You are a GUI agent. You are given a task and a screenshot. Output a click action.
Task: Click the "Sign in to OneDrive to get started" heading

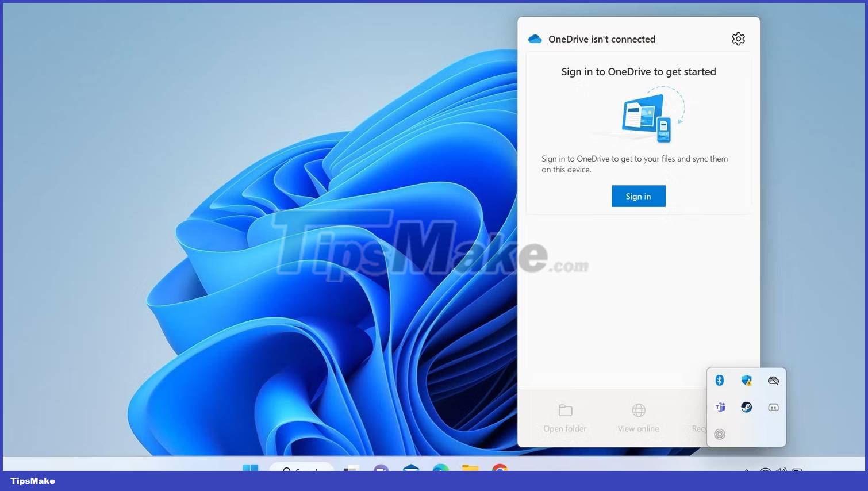[x=638, y=72]
